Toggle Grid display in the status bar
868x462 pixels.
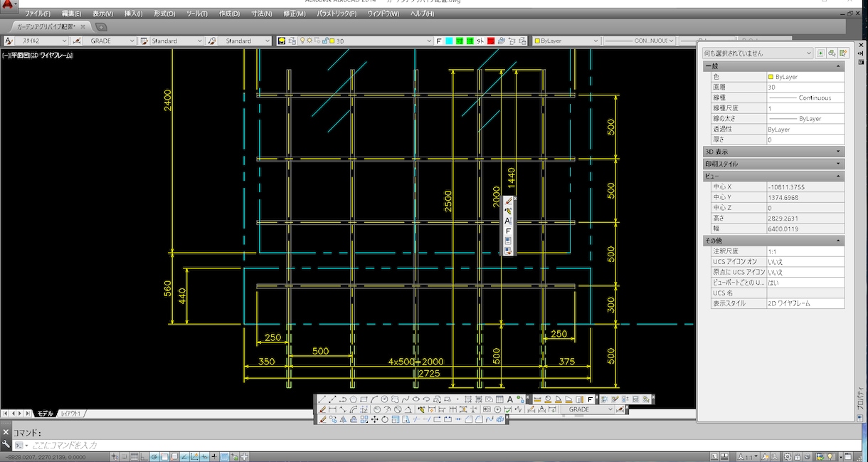pos(134,456)
